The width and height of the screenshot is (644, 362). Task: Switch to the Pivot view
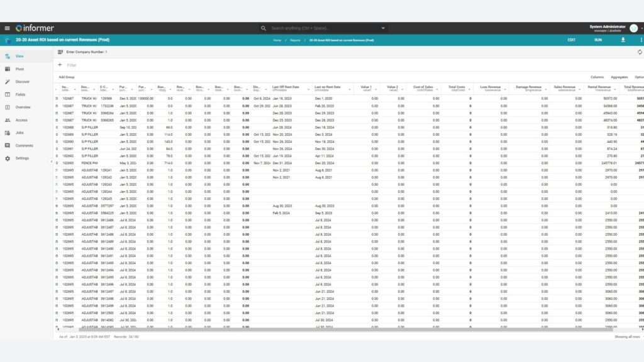tap(19, 69)
